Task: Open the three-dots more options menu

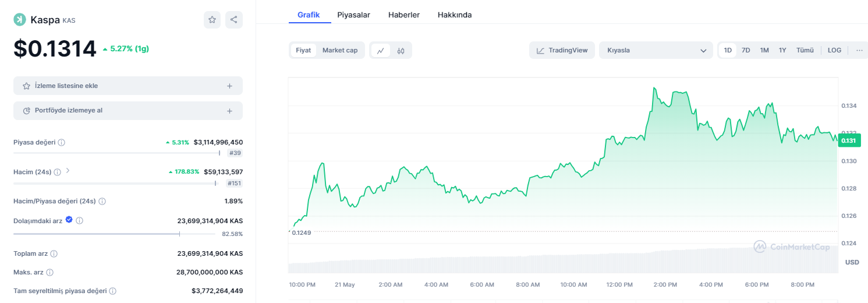Action: point(859,50)
